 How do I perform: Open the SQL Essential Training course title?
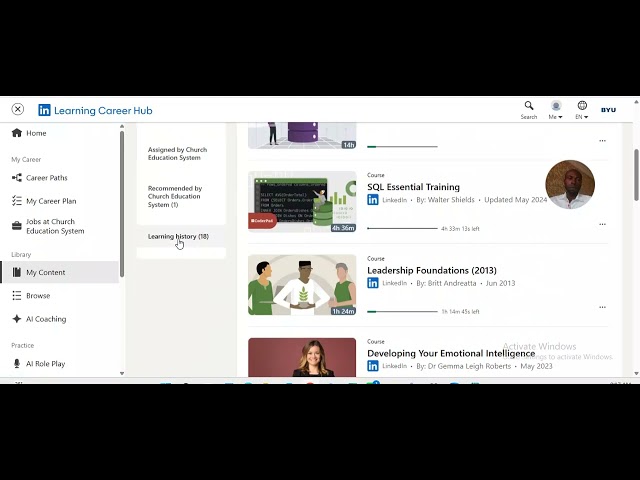click(x=413, y=187)
